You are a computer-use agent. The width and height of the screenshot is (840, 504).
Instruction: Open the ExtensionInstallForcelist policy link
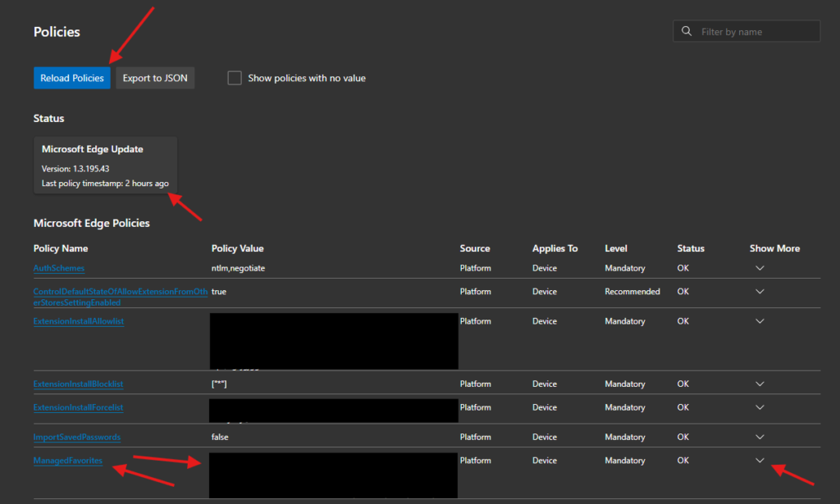tap(78, 406)
